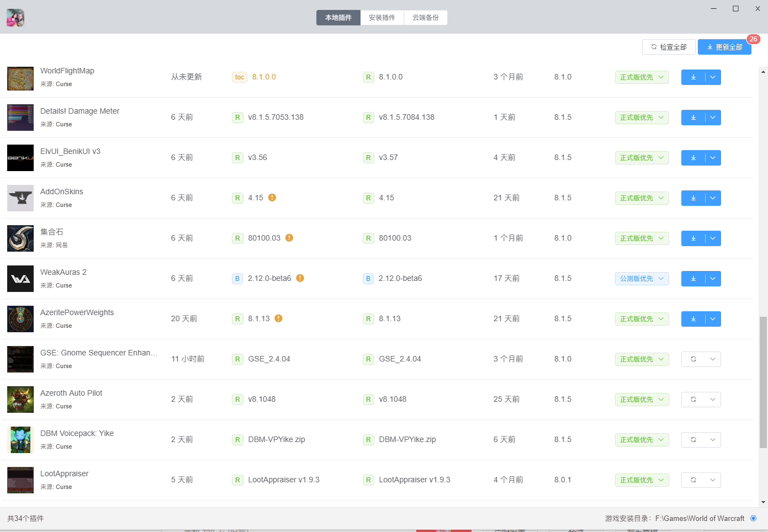Click warning icon next to 2.12.0-beta6
768x532 pixels.
pos(300,278)
